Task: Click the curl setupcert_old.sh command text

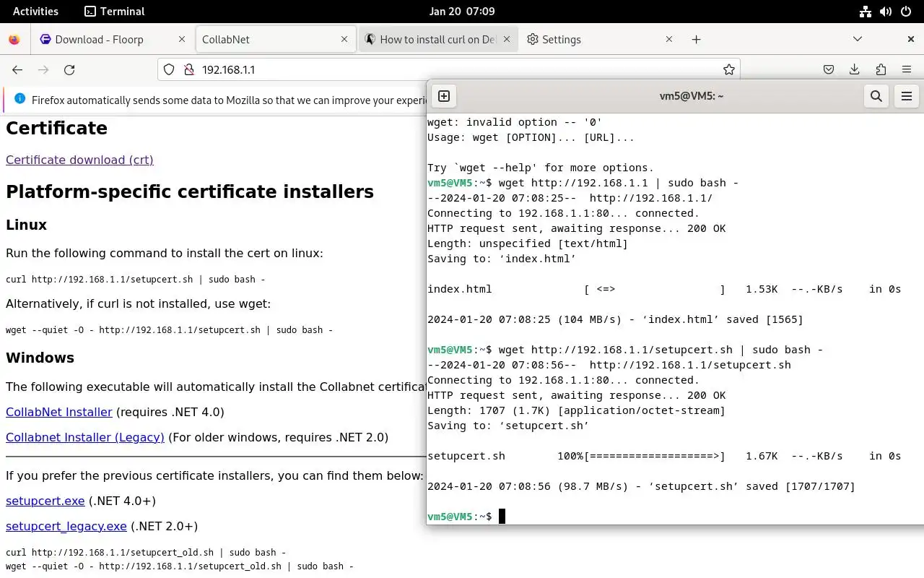Action: [146, 552]
